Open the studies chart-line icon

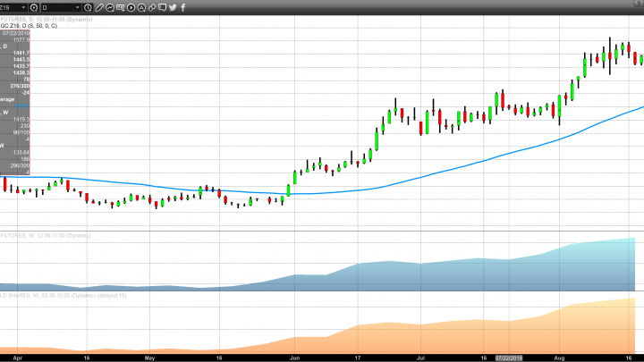coord(110,7)
